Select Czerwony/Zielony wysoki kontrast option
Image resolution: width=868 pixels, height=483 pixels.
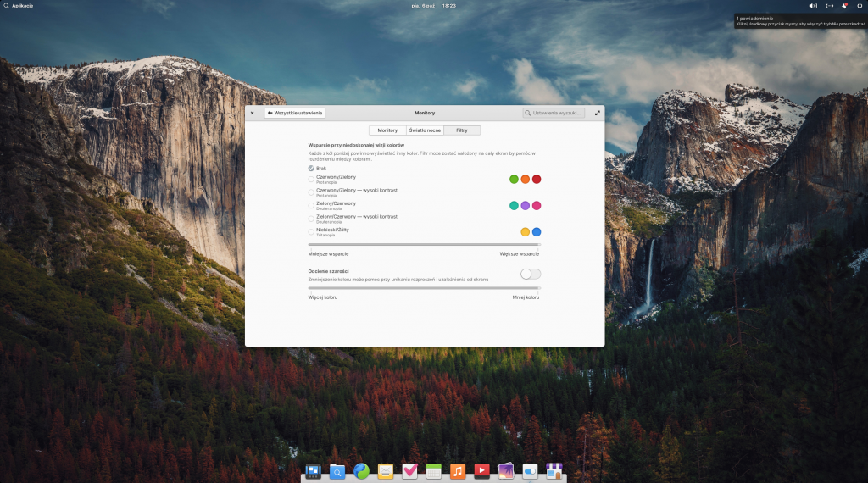point(353,192)
